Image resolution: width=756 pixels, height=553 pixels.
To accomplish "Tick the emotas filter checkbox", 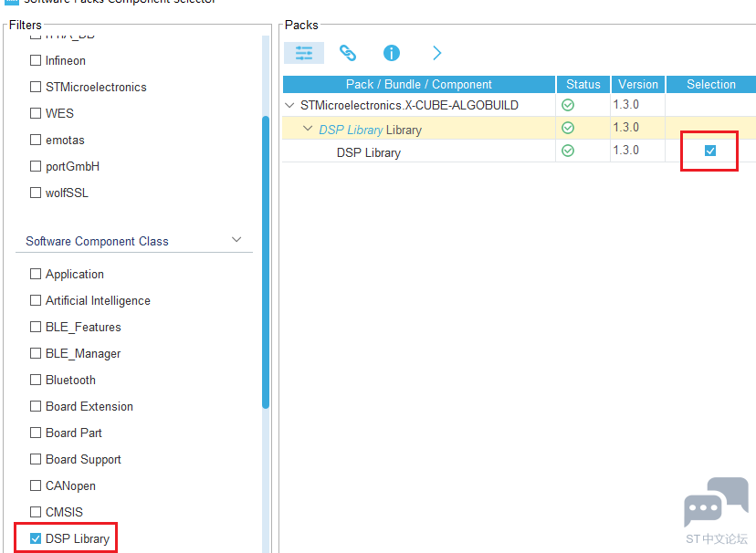I will point(36,140).
